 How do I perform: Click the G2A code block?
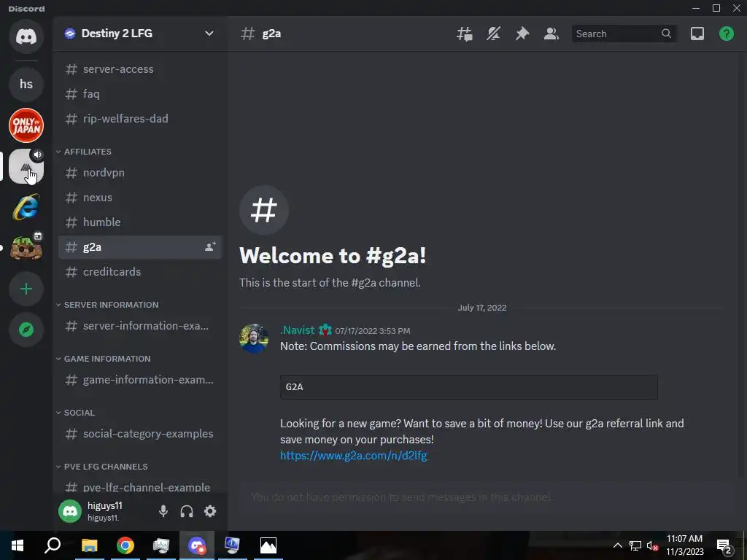pyautogui.click(x=469, y=387)
